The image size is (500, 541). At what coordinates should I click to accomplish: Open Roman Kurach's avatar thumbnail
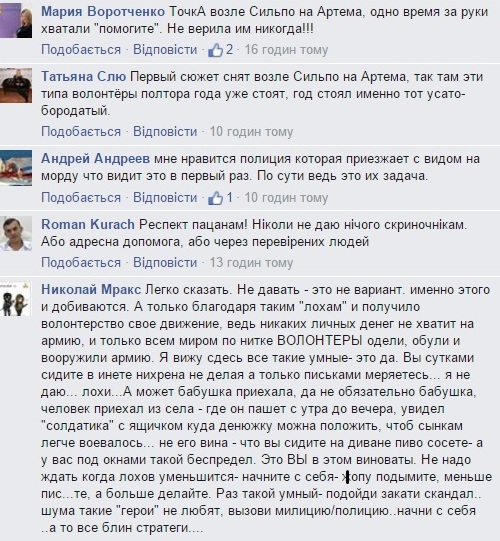16,233
